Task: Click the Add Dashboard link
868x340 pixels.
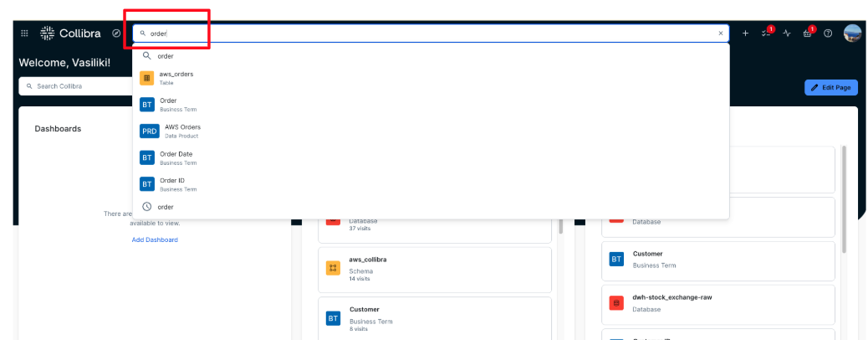Action: click(x=155, y=240)
